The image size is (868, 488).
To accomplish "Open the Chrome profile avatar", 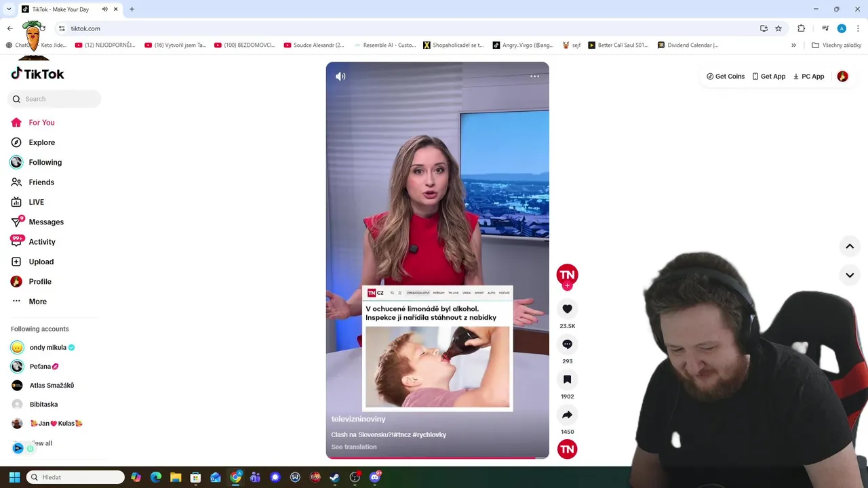I will click(x=842, y=28).
